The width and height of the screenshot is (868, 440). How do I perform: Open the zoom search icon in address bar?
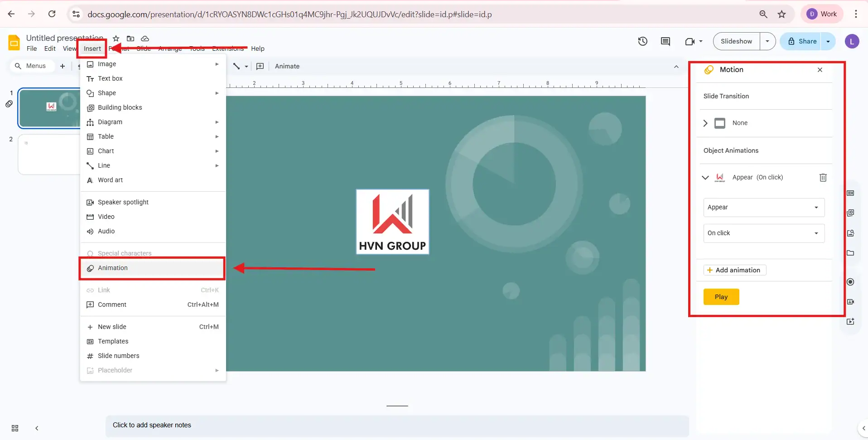pyautogui.click(x=763, y=14)
